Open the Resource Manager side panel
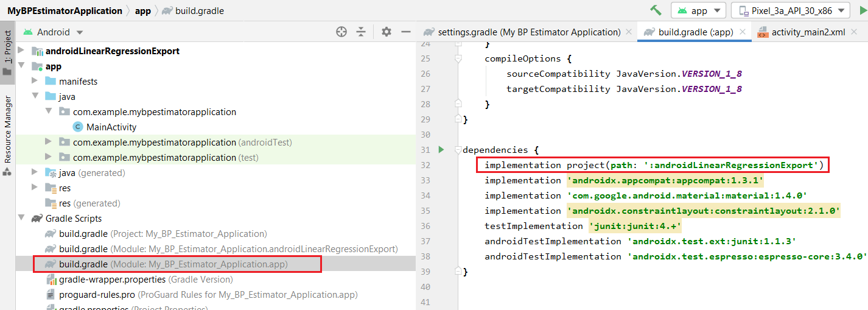Image resolution: width=868 pixels, height=310 pixels. pyautogui.click(x=7, y=129)
